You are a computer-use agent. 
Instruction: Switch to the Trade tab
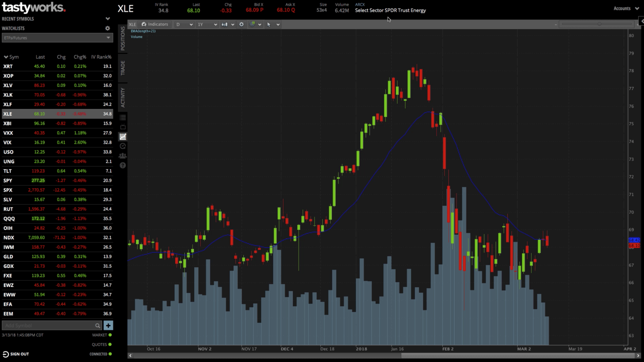click(x=123, y=68)
